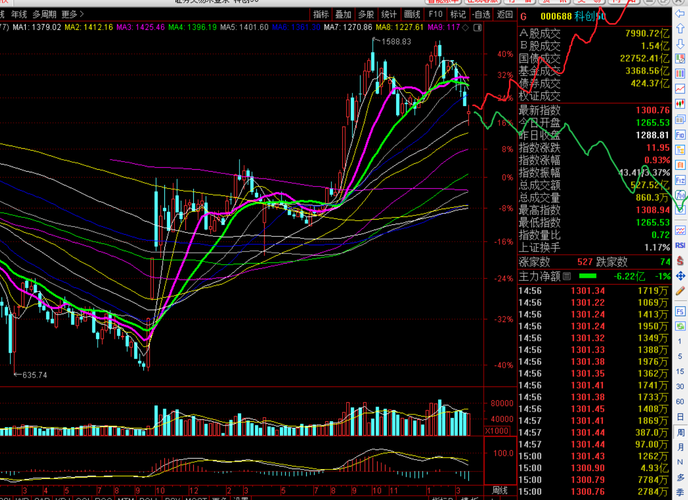
Task: Click the 统计 statistics button
Action: click(389, 14)
